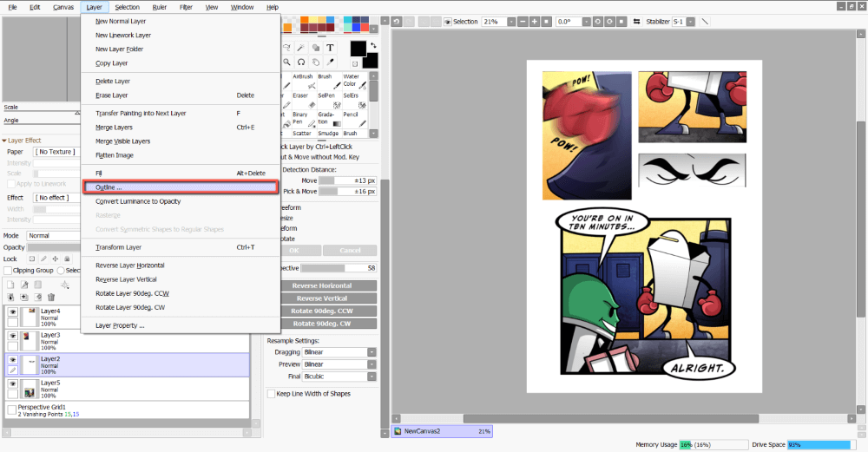Swap foreground and background colors

pos(373,45)
